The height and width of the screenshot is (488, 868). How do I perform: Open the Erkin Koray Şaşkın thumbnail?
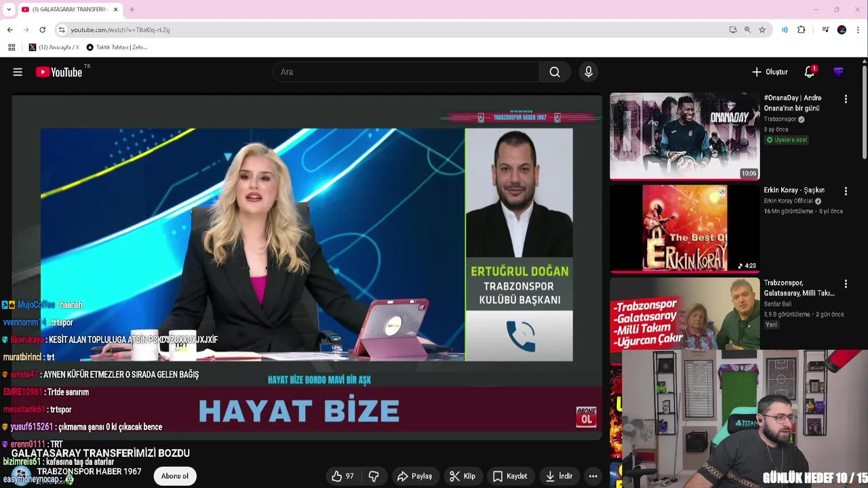pyautogui.click(x=684, y=228)
